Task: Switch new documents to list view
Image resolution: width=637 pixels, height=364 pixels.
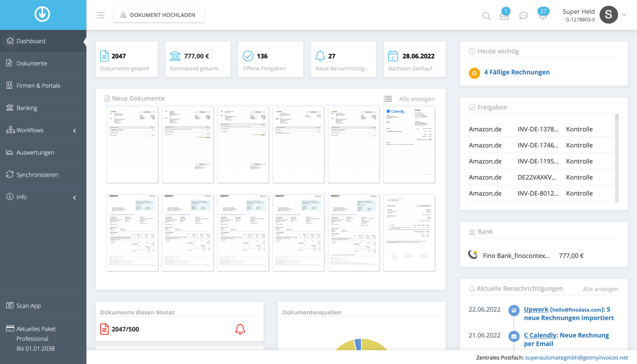Action: click(x=388, y=99)
